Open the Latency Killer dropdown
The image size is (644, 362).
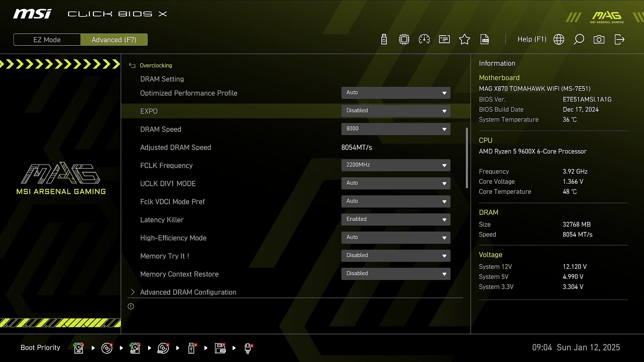pos(396,220)
